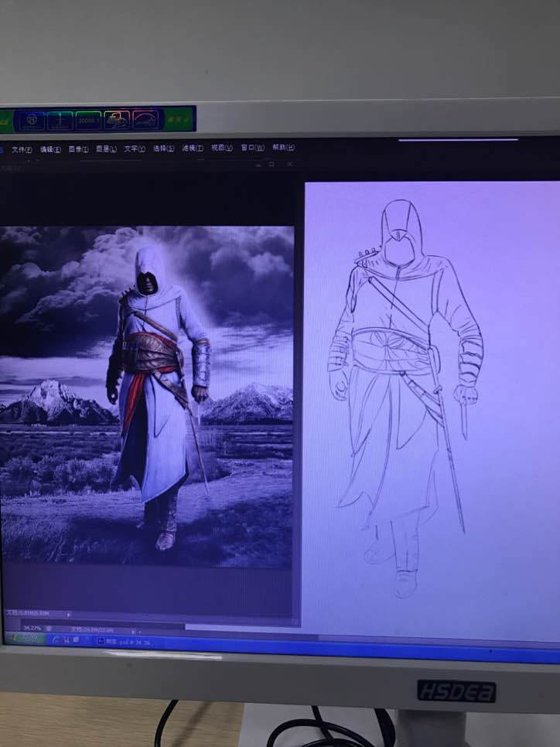Click the 30000:1 item in top widget bar

89,121
